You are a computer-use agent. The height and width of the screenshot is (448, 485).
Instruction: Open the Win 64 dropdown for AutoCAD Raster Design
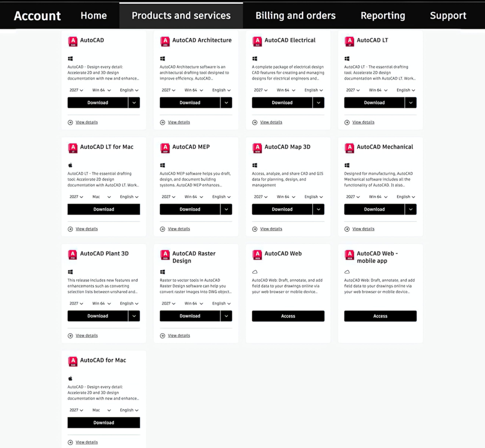coord(194,304)
